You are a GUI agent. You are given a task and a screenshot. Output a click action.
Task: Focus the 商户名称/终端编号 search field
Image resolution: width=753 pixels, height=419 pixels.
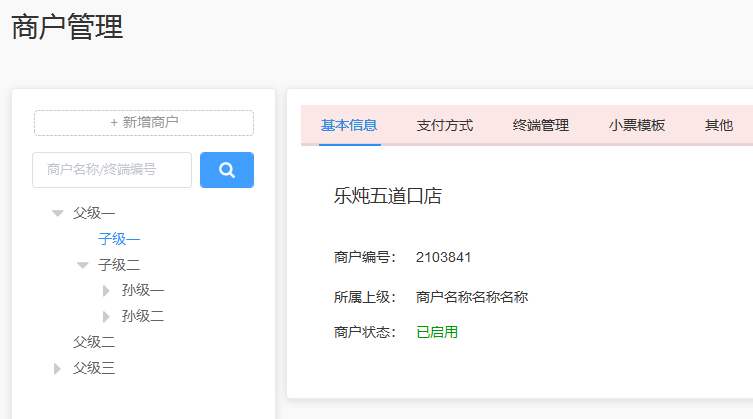click(x=112, y=170)
